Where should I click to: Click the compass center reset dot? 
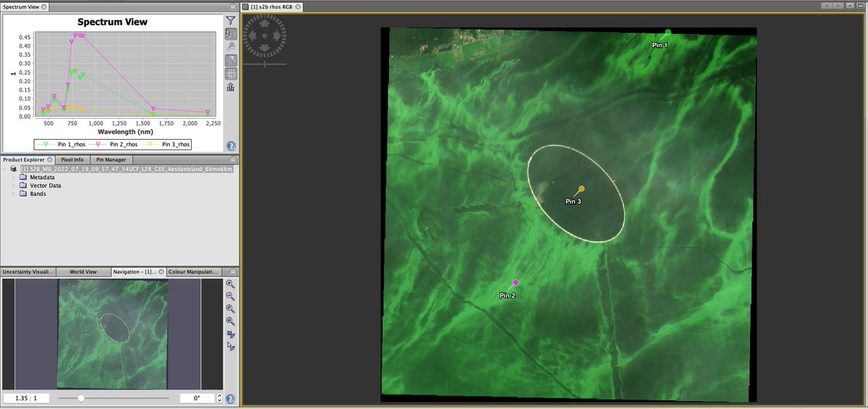click(265, 34)
